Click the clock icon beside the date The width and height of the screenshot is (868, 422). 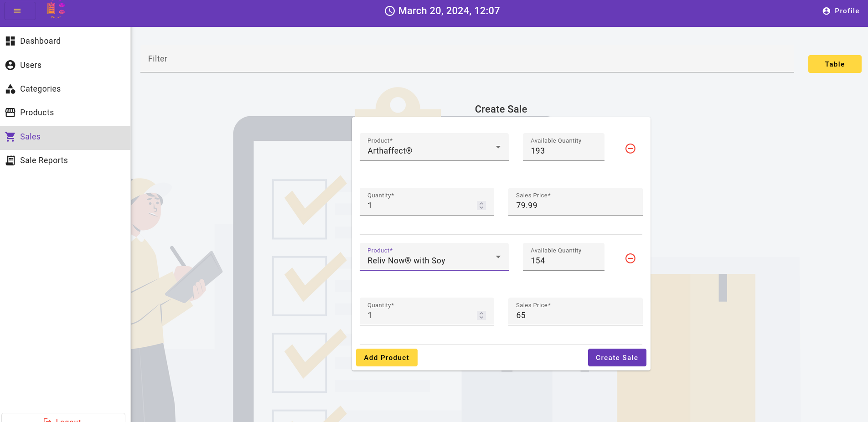coord(390,11)
